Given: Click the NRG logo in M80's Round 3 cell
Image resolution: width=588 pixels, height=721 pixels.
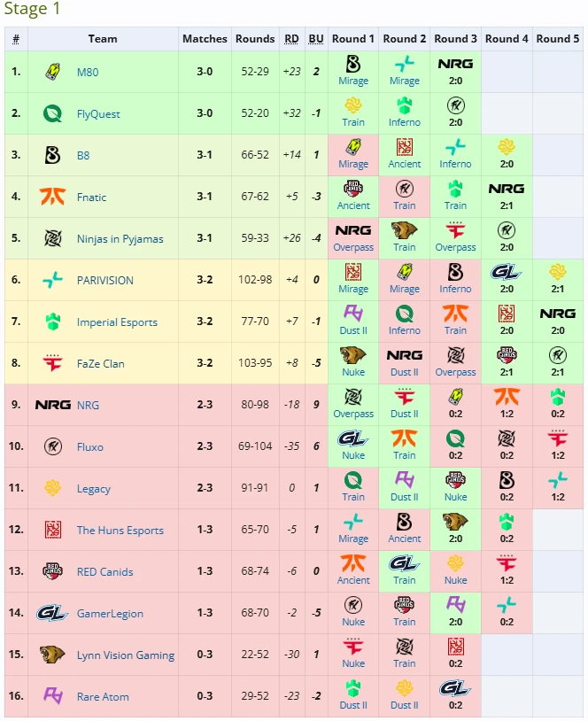Looking at the screenshot, I should pos(455,64).
